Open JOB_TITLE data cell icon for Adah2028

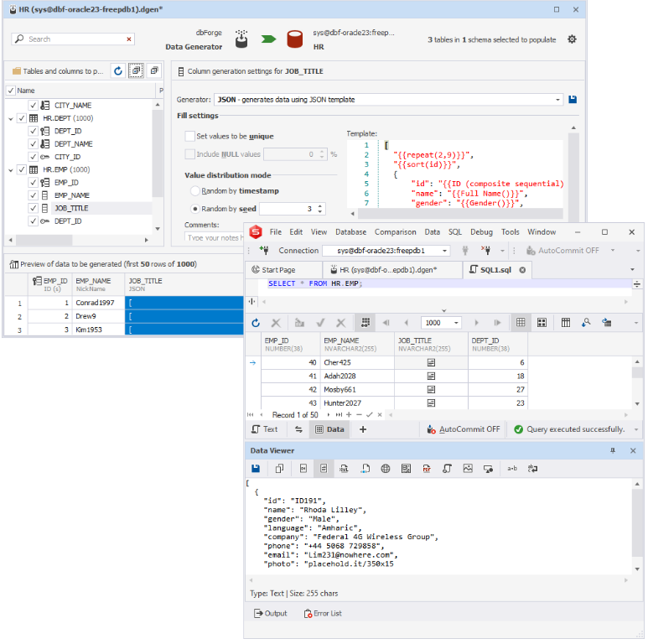(x=431, y=376)
